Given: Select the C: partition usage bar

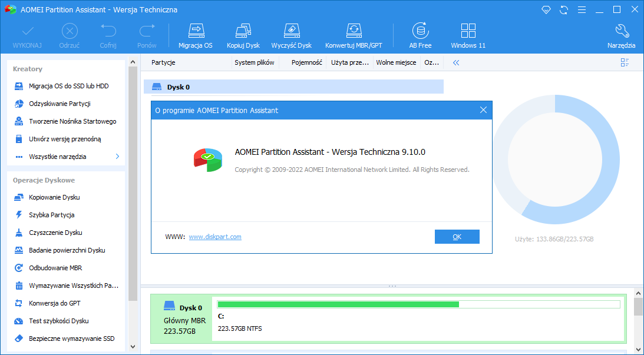Looking at the screenshot, I should [418, 304].
